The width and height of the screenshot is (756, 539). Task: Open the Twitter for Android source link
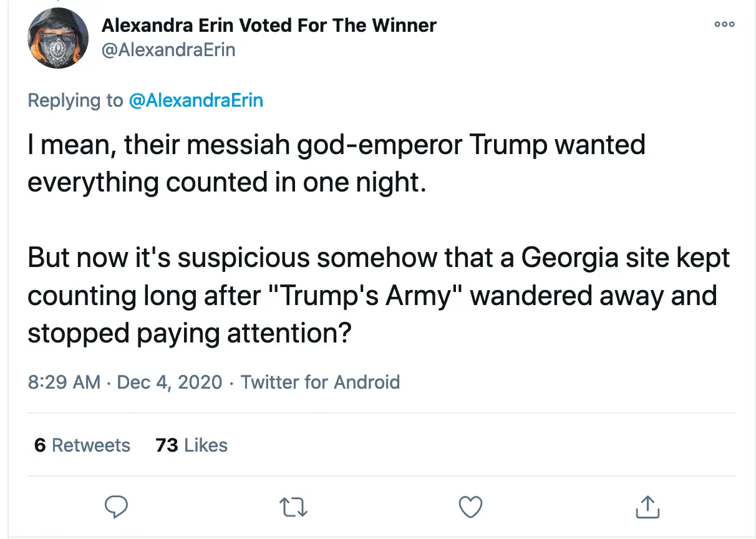tap(320, 382)
